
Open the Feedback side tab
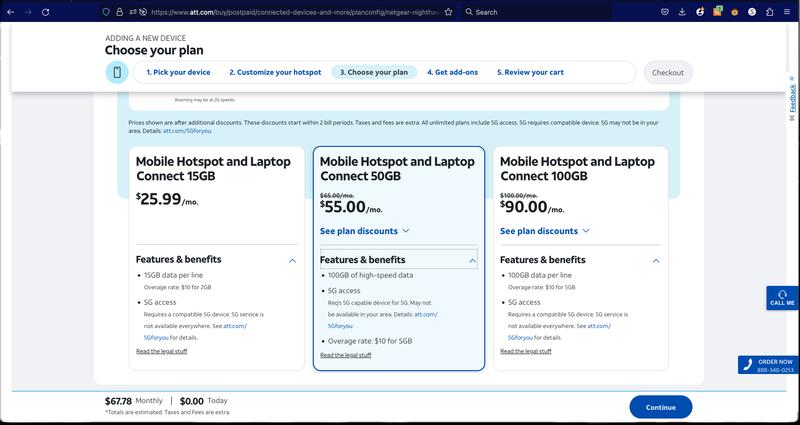[x=792, y=99]
